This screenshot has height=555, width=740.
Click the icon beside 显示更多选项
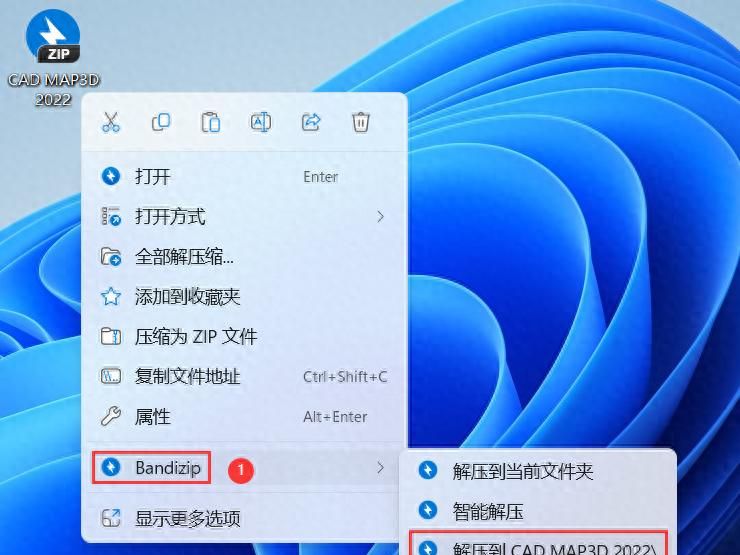111,518
